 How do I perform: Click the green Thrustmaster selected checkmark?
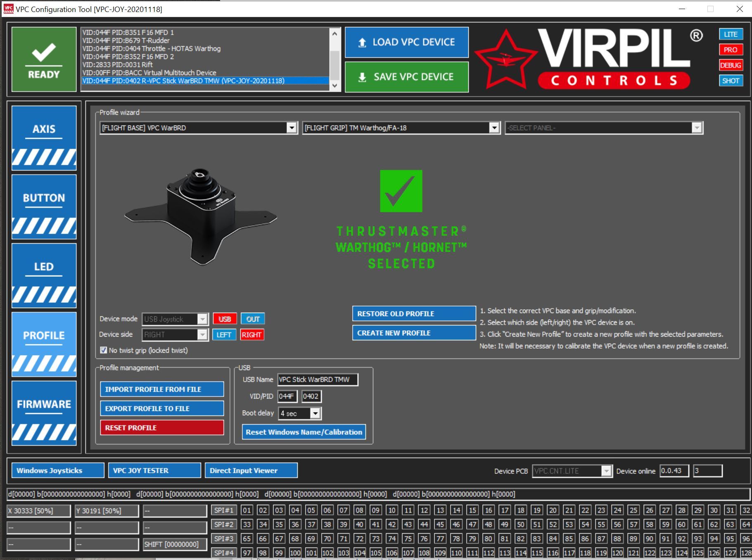click(401, 191)
